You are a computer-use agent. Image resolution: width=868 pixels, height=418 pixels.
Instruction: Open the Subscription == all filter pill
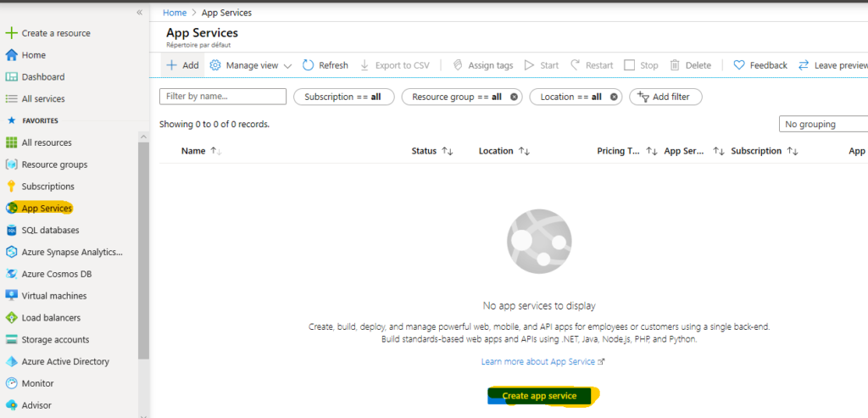(x=343, y=97)
